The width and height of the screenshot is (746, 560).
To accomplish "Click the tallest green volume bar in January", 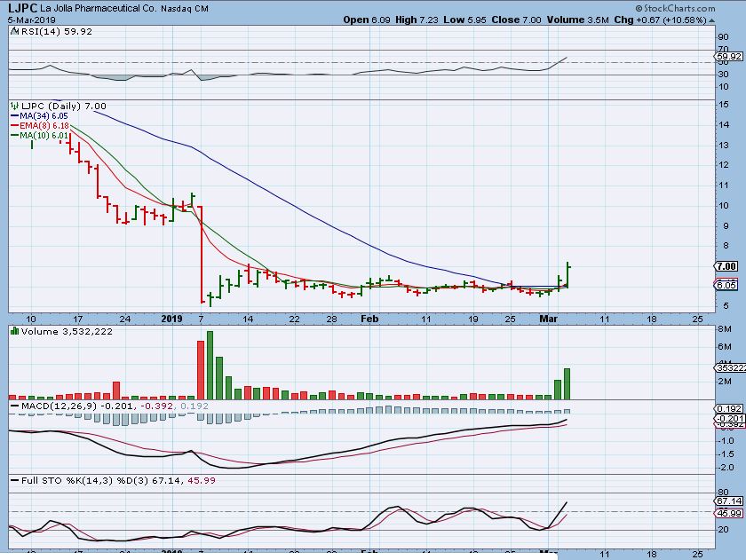I will point(210,365).
